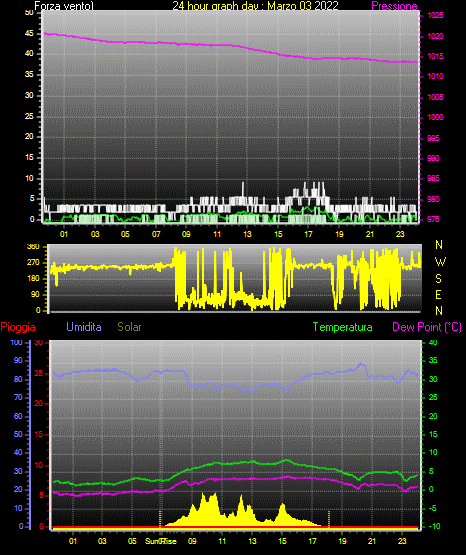
Task: Click compass letter 'E' beside wind direction chart
Action: point(438,294)
